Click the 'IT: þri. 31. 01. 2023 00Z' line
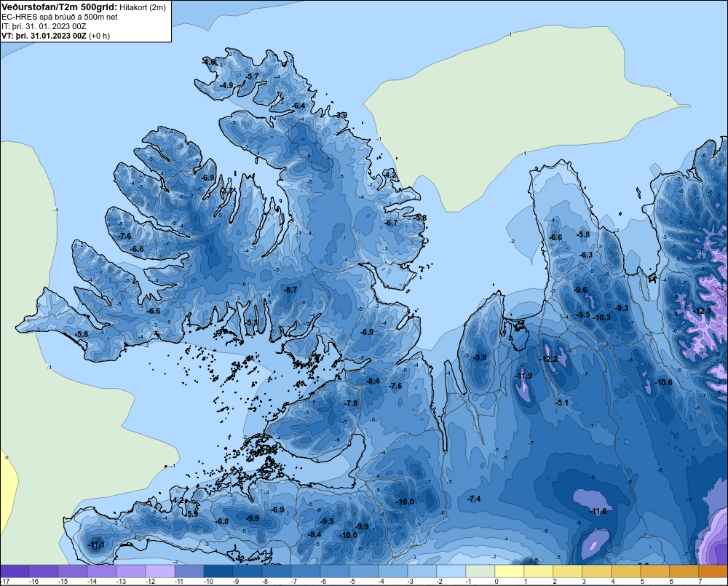 [44, 26]
